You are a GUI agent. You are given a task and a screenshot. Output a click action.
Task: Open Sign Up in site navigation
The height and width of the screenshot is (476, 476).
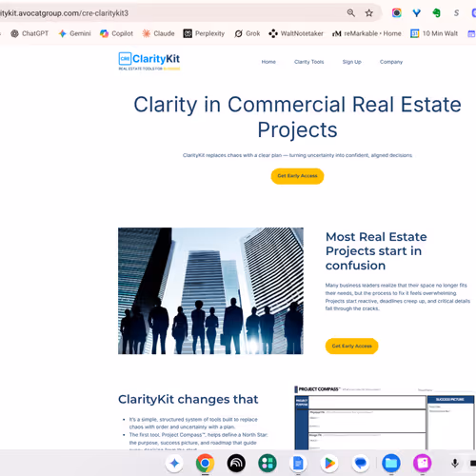point(351,62)
